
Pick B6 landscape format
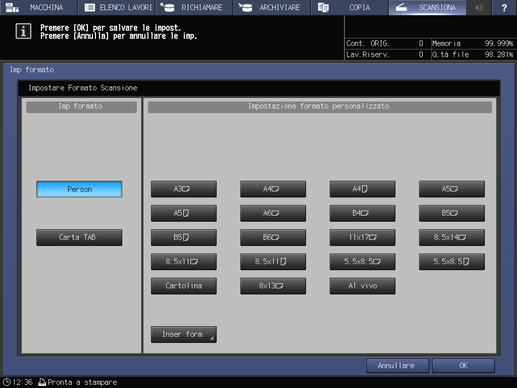click(x=273, y=237)
